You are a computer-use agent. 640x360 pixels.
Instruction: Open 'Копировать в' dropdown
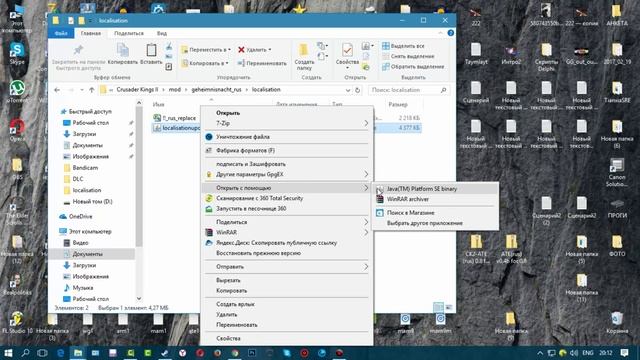[205, 63]
